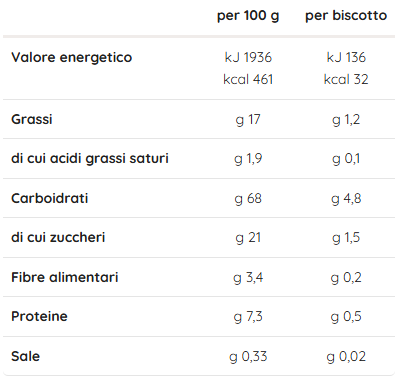Click the 'g 0,33' salt value
401x385 pixels.
tap(248, 357)
